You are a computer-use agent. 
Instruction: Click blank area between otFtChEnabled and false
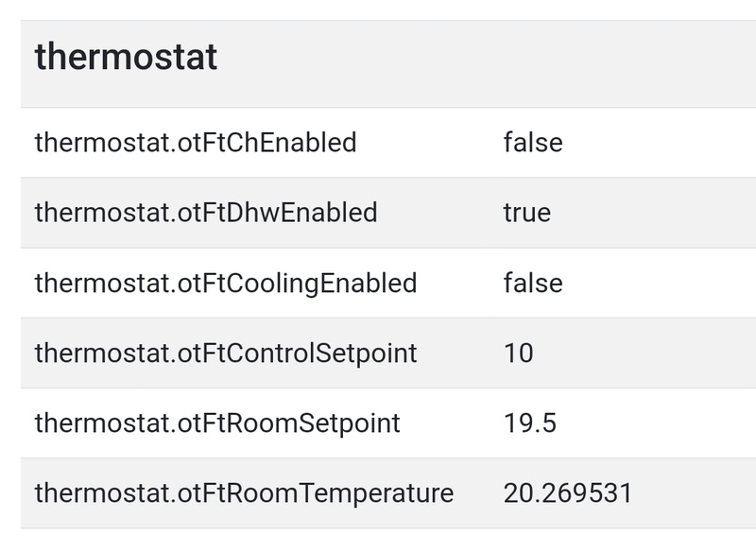coord(430,143)
